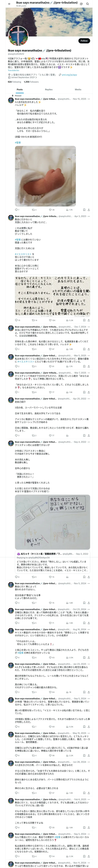Switch to the Media tab
The width and height of the screenshot is (98, 868).
coord(78,90)
